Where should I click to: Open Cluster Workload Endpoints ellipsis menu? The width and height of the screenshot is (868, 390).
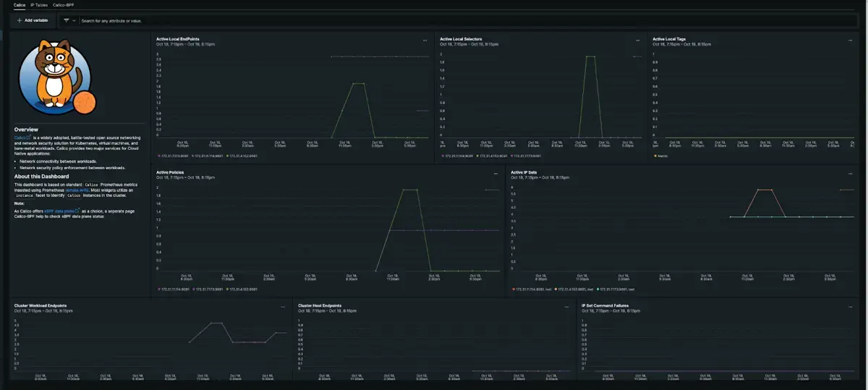(x=283, y=307)
